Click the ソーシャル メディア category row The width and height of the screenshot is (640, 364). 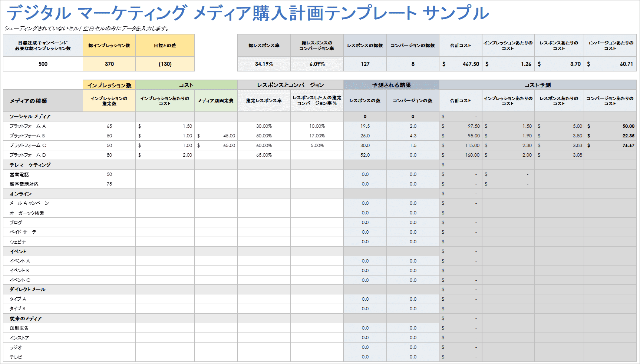320,116
